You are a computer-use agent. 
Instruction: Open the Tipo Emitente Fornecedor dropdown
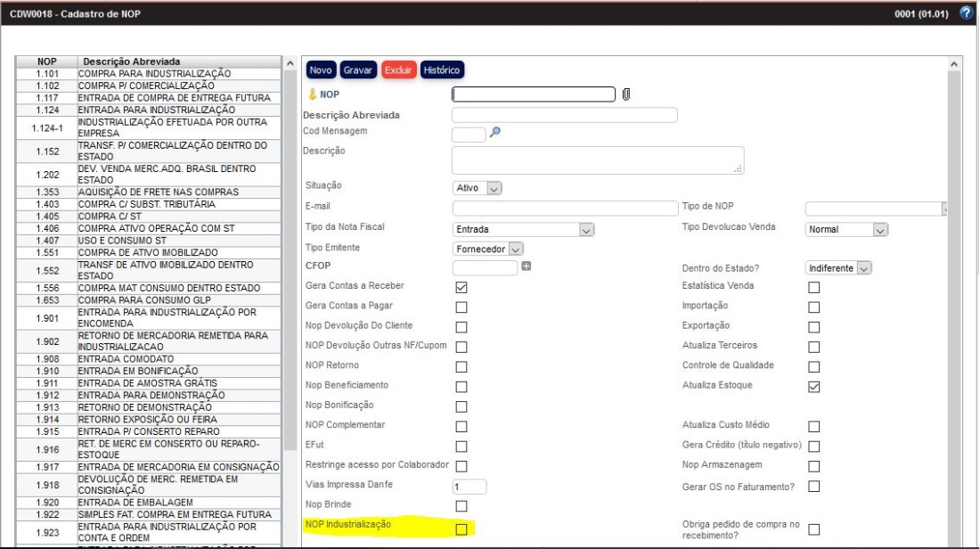488,250
